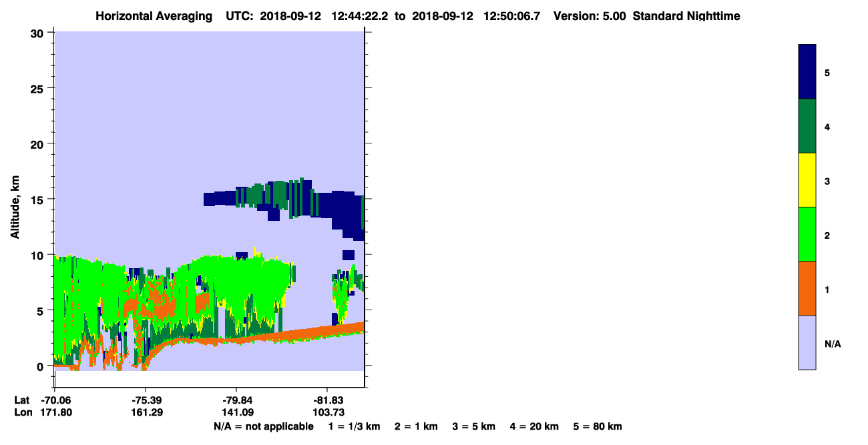Click longitude value 141.09

pyautogui.click(x=237, y=413)
